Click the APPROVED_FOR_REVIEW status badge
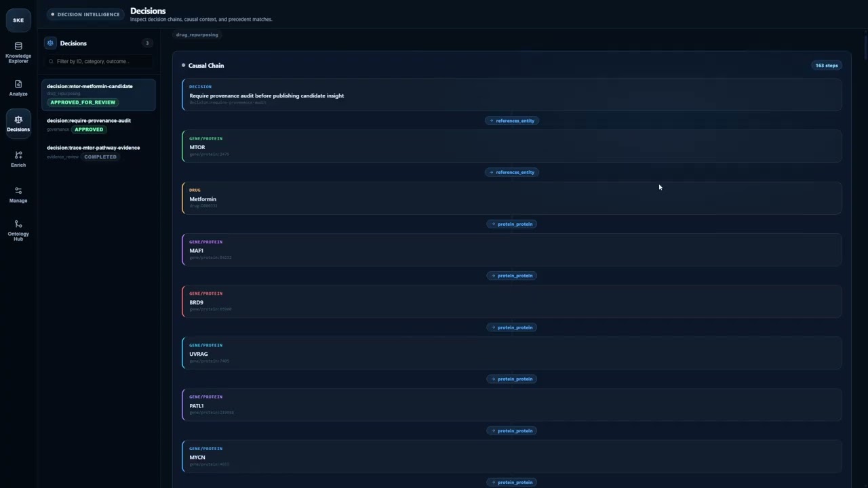 (x=83, y=102)
